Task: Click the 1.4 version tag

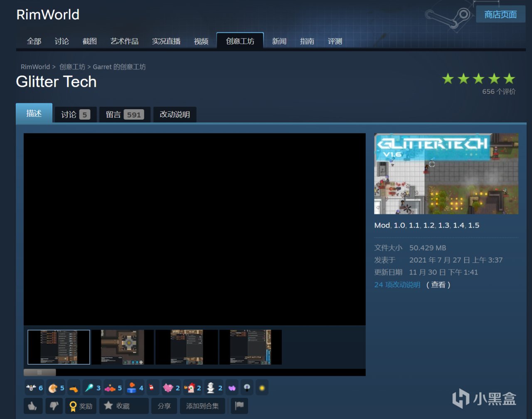Action: pyautogui.click(x=459, y=225)
